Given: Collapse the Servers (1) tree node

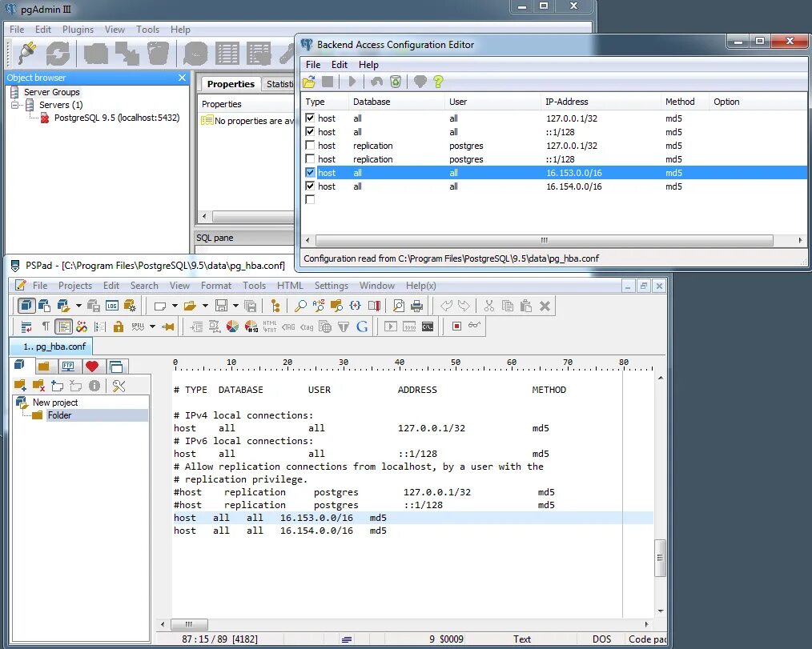Looking at the screenshot, I should pyautogui.click(x=15, y=105).
